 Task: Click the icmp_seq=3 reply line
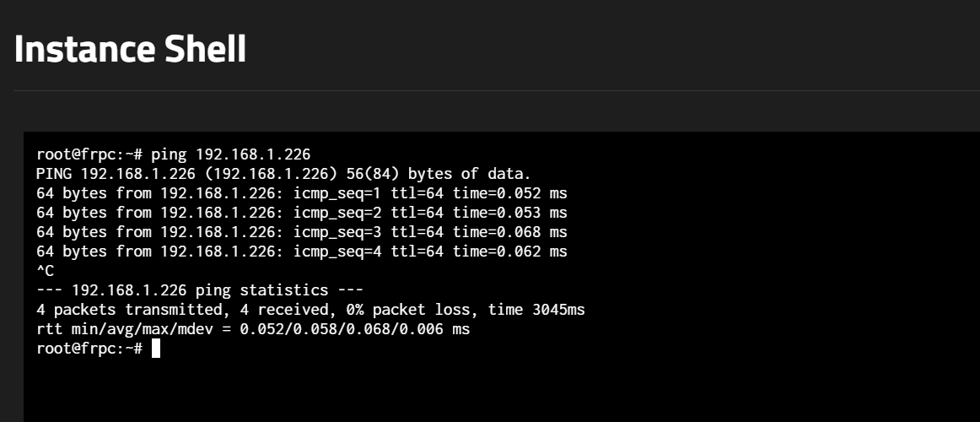tap(301, 232)
